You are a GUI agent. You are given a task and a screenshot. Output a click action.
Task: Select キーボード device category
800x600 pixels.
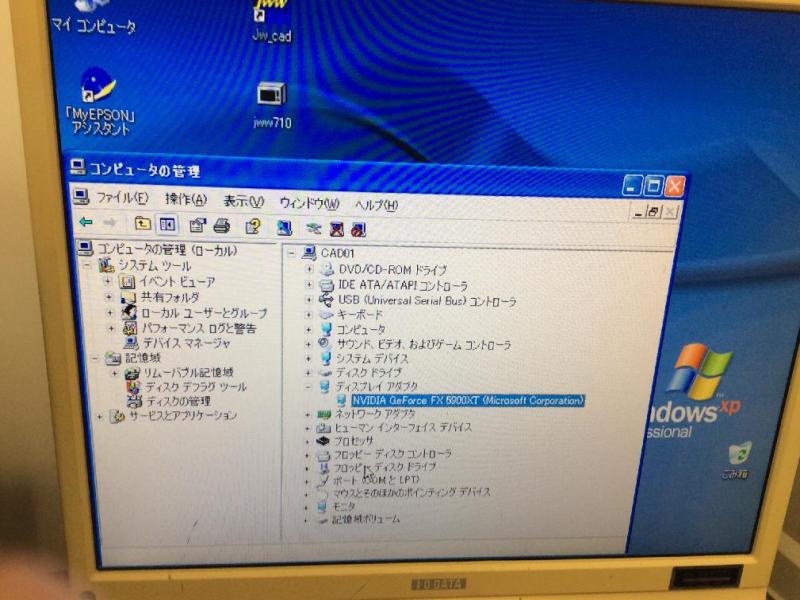(x=360, y=315)
